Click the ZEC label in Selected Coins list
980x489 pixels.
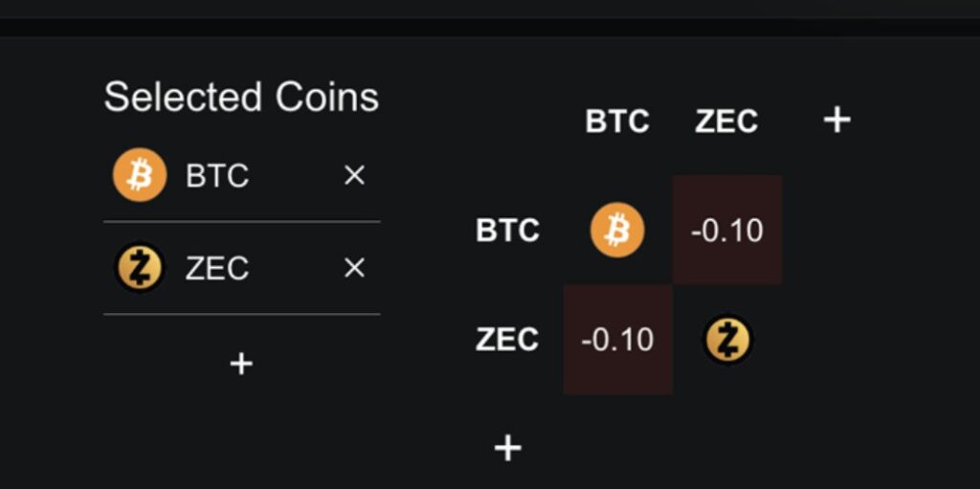(x=217, y=269)
